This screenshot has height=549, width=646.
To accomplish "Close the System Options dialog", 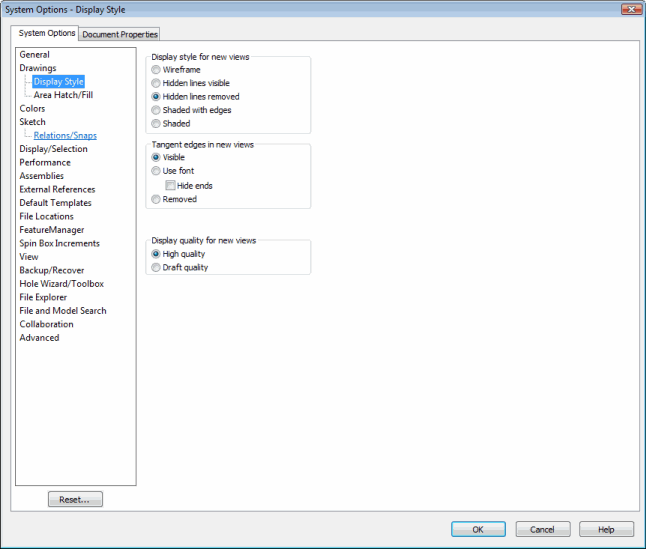I will tap(631, 9).
